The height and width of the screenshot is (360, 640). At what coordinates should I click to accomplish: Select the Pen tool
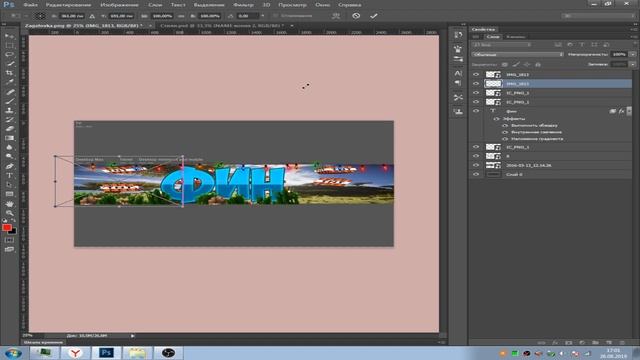point(9,166)
